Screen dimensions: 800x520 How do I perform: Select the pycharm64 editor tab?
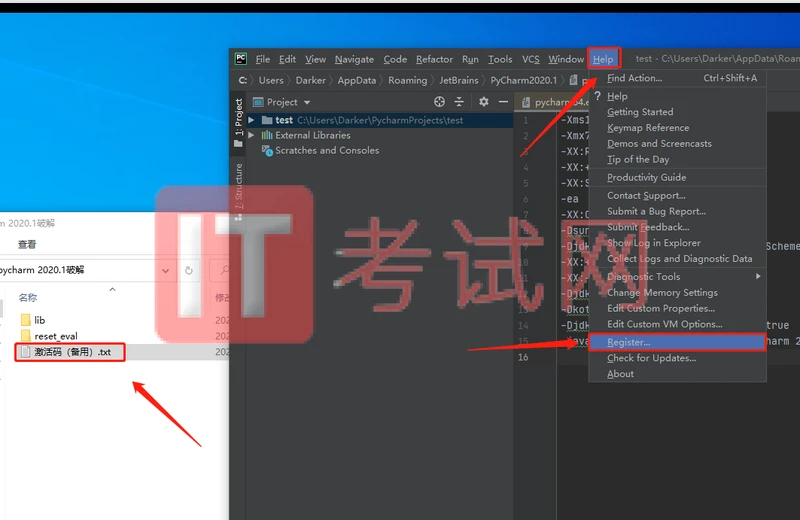(x=555, y=102)
